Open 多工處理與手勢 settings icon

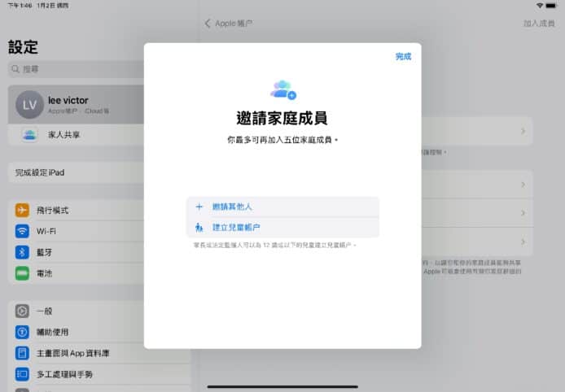click(22, 374)
